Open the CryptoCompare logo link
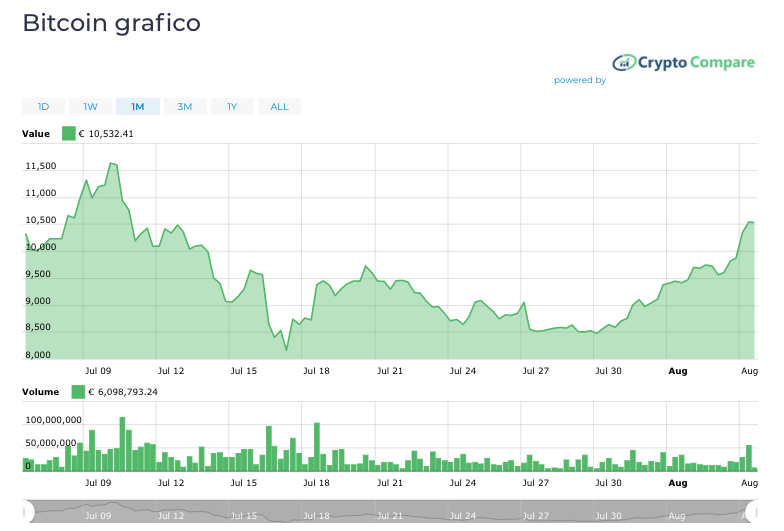This screenshot has width=784, height=531. pos(684,62)
